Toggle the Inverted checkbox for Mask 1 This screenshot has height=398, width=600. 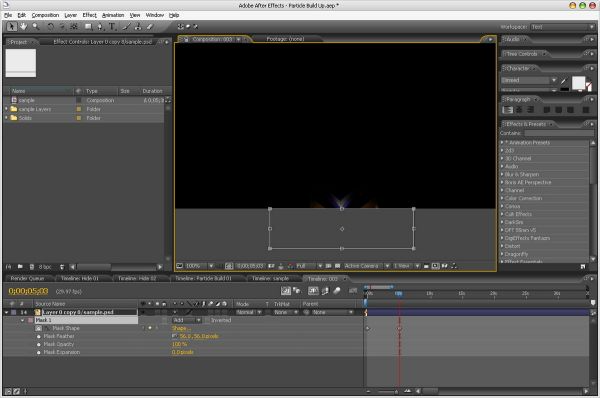click(x=207, y=320)
